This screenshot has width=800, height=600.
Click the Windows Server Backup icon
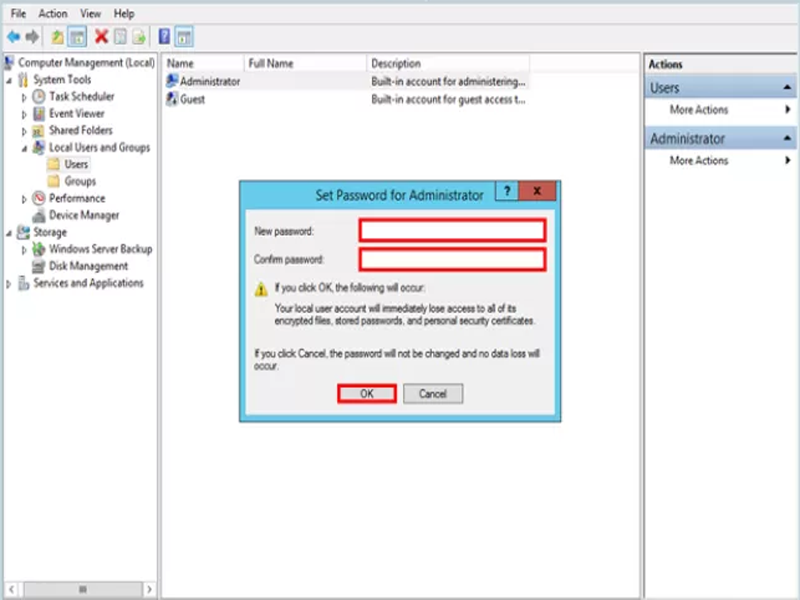(x=39, y=249)
